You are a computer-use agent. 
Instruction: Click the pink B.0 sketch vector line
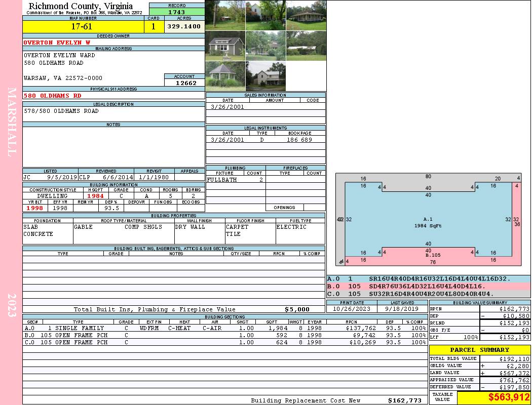tap(429, 286)
